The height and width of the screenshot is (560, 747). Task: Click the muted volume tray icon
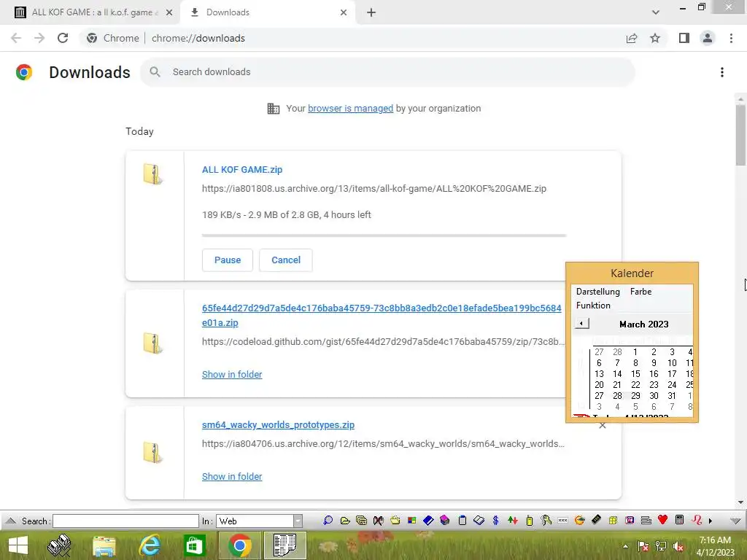tap(678, 547)
